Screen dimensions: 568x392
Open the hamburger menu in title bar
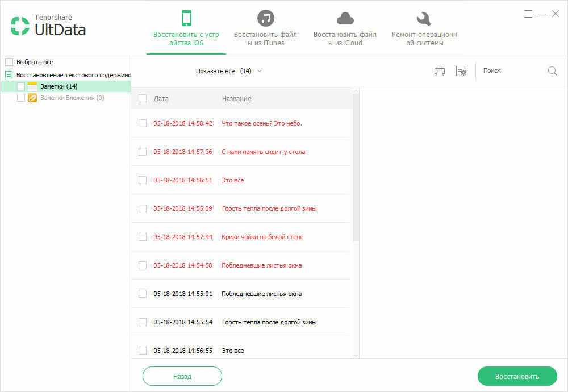click(528, 14)
